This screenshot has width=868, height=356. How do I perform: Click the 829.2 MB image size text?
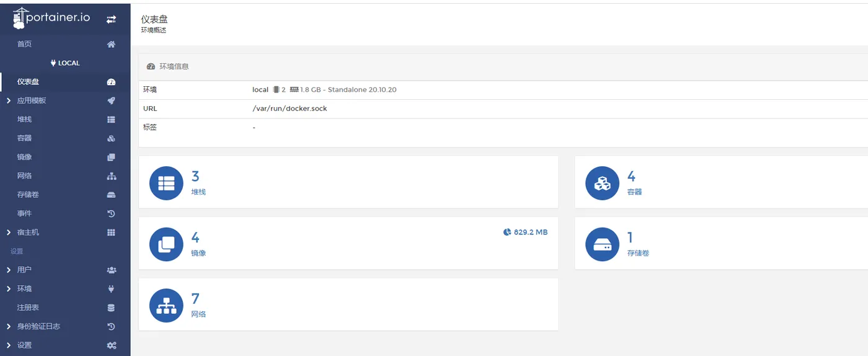[x=531, y=232]
